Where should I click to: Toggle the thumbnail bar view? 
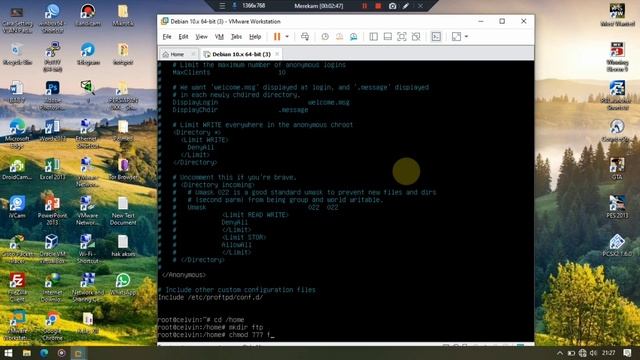(388, 37)
